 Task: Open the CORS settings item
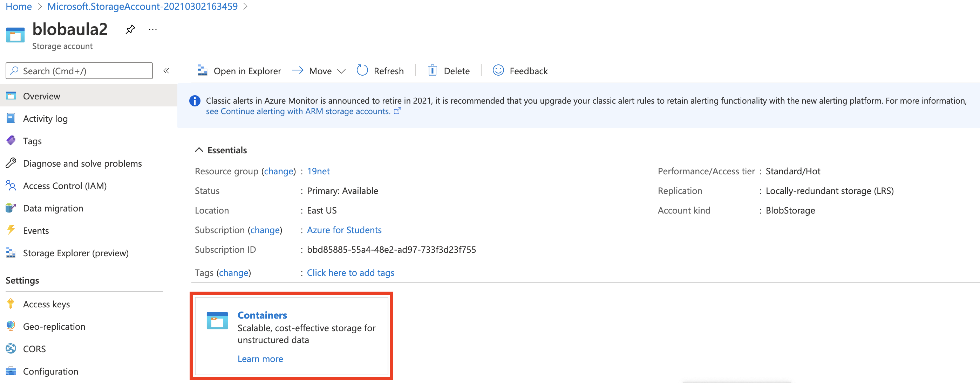point(34,349)
